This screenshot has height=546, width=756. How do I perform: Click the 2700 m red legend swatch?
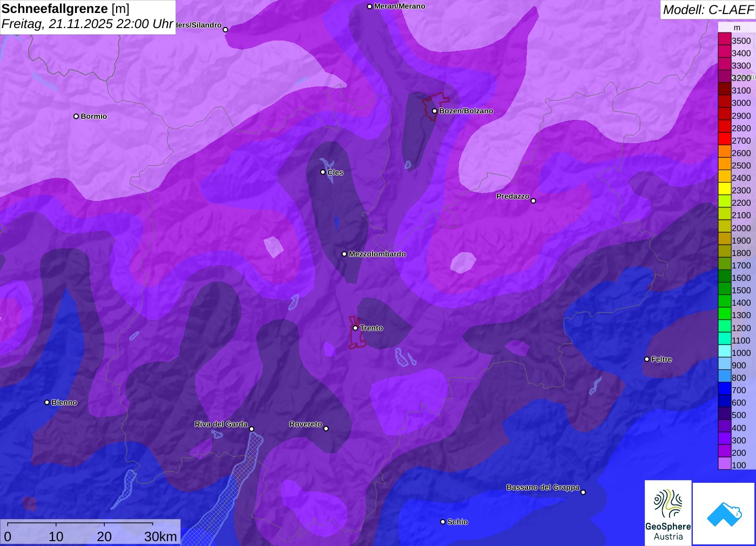(724, 138)
